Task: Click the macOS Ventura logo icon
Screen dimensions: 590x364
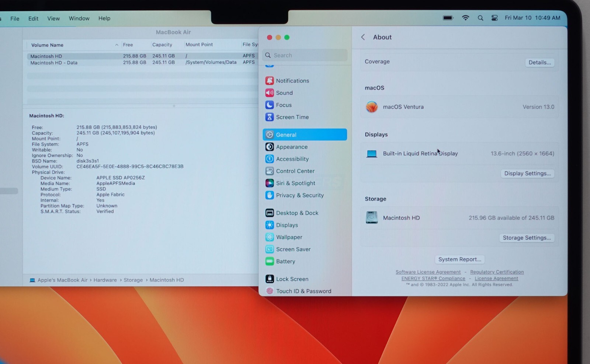Action: pyautogui.click(x=372, y=107)
